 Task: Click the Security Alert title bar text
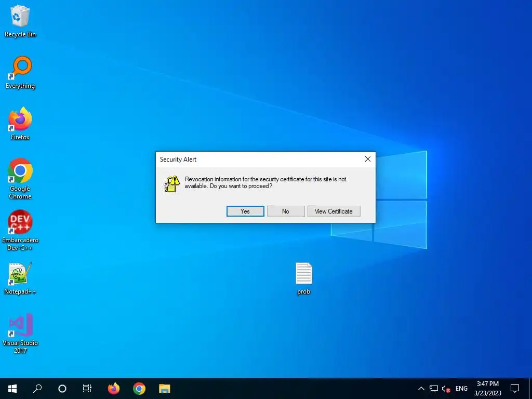(x=178, y=159)
